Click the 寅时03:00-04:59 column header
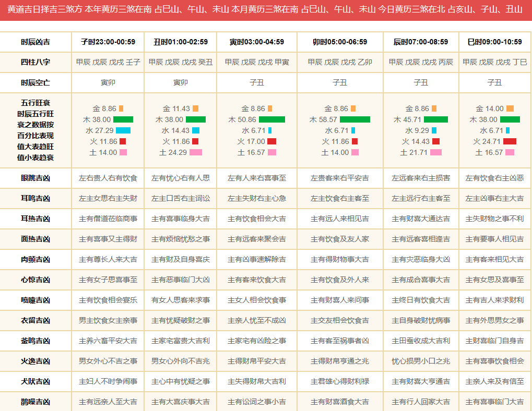 [x=257, y=42]
